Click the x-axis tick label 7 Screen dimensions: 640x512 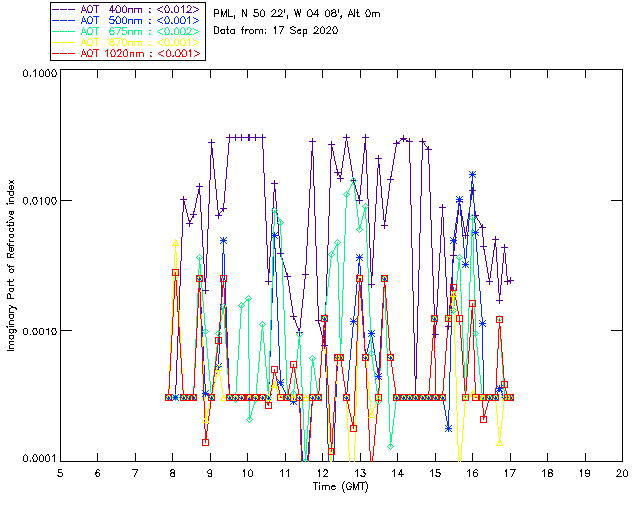click(135, 473)
